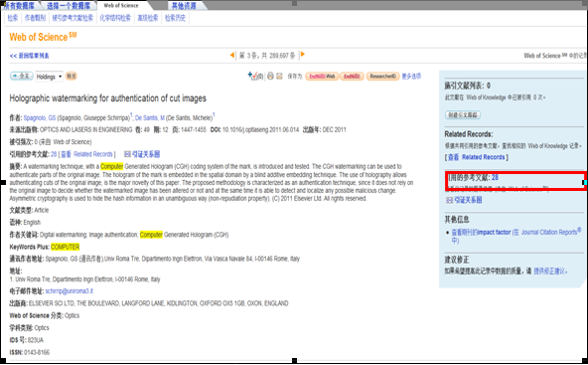The height and width of the screenshot is (365, 588).
Task: Go to the previous record with the left orange arrow
Action: point(232,56)
